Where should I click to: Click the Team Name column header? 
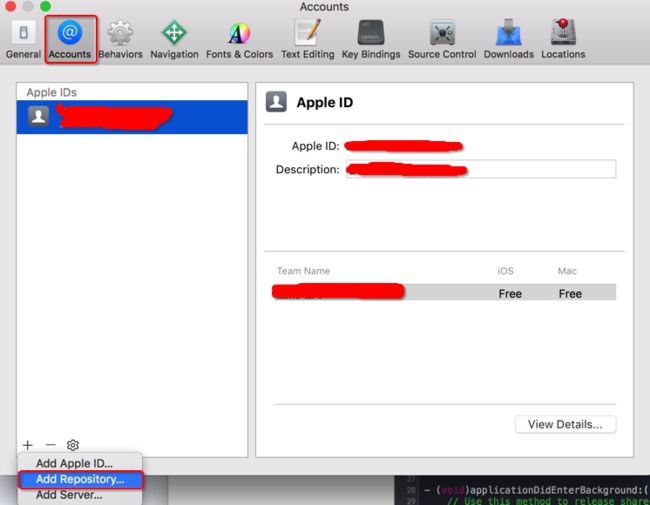(x=303, y=271)
